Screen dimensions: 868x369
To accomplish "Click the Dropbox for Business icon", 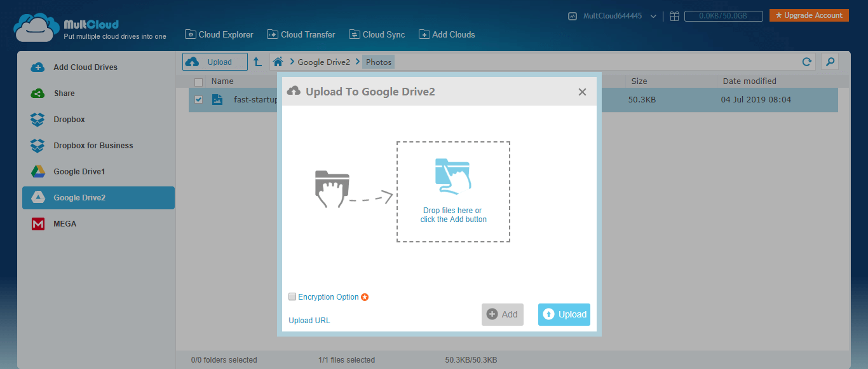I will pos(38,146).
